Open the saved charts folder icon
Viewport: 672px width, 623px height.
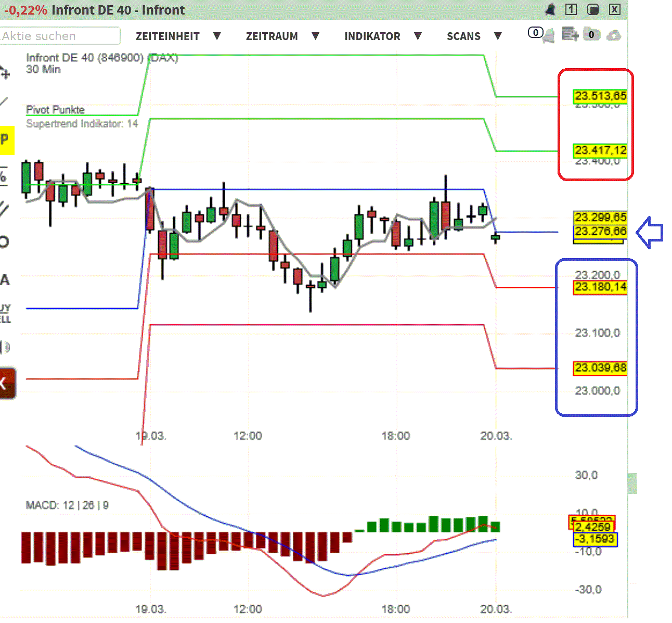(592, 34)
